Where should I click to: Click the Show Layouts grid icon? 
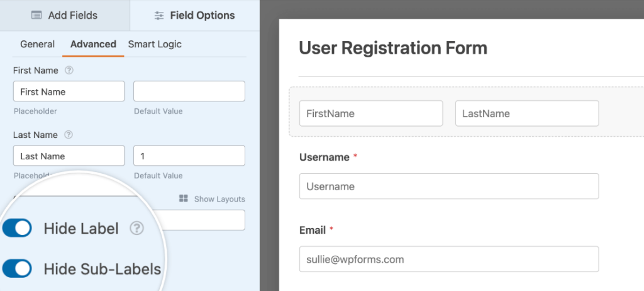pyautogui.click(x=184, y=199)
